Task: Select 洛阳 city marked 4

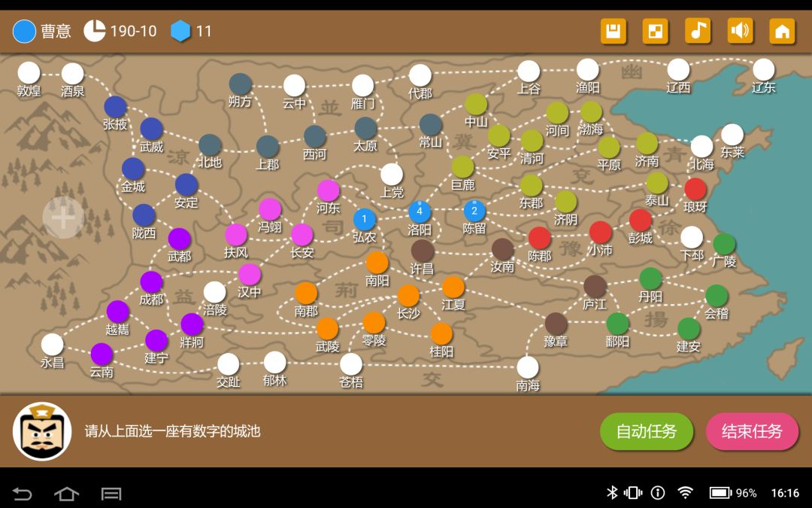Action: coord(420,211)
